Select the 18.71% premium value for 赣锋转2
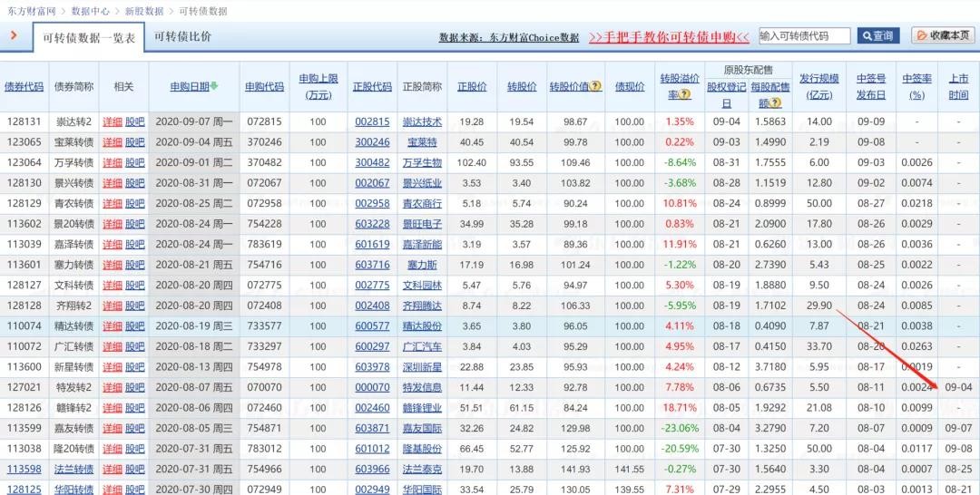The height and width of the screenshot is (495, 980). pyautogui.click(x=680, y=408)
